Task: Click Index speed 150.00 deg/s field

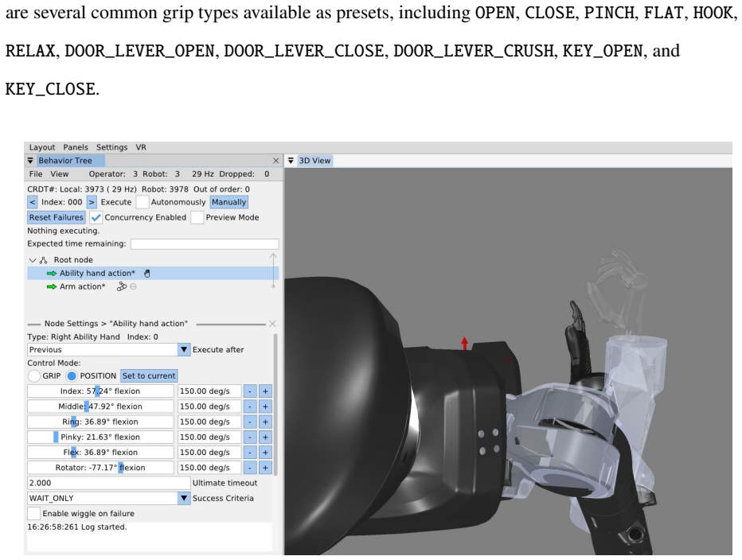Action: tap(209, 391)
